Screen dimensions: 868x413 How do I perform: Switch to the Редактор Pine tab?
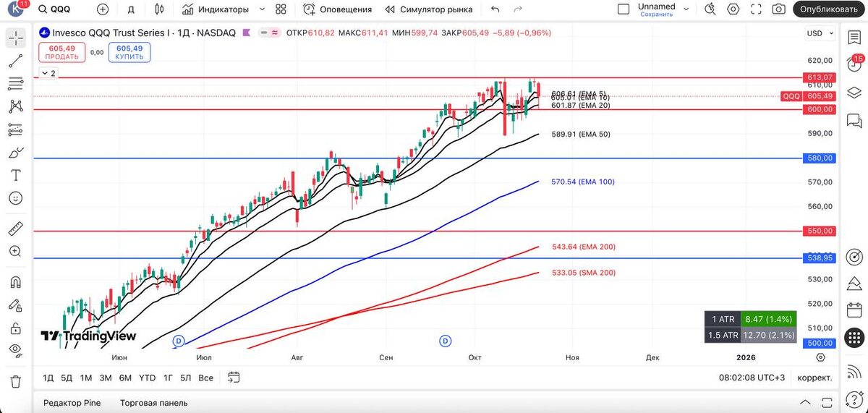coord(72,403)
